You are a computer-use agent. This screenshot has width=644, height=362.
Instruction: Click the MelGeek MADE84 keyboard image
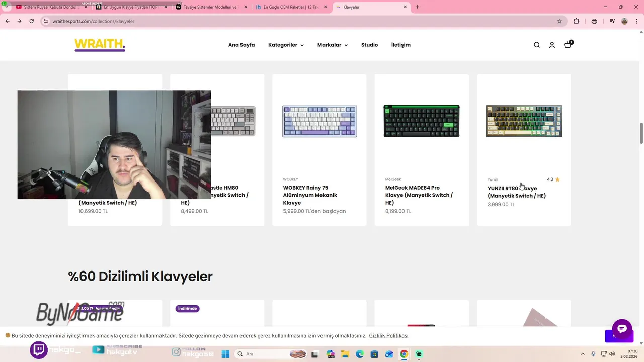[422, 121]
